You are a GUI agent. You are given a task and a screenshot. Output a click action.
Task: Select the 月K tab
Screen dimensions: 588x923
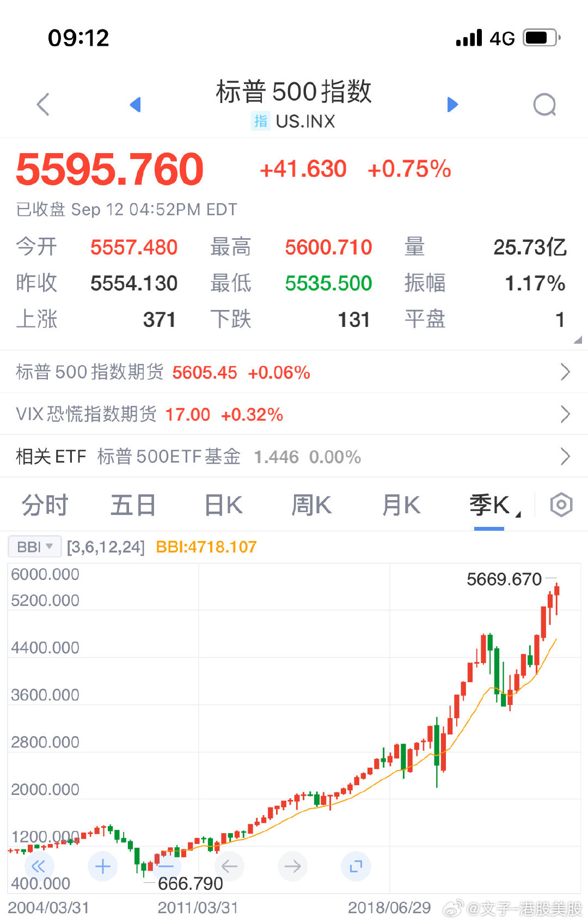pos(401,505)
